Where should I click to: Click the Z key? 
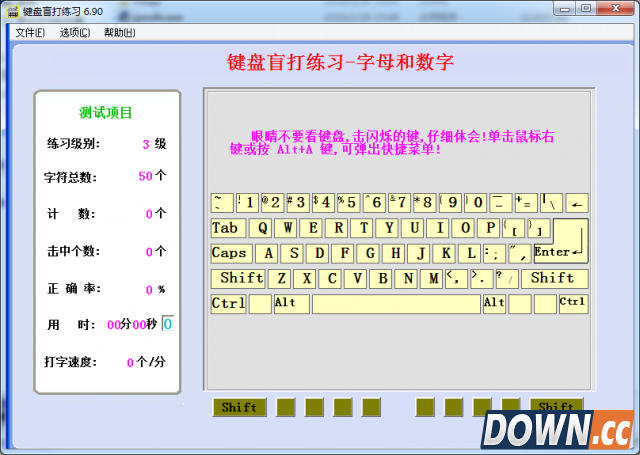pos(279,278)
